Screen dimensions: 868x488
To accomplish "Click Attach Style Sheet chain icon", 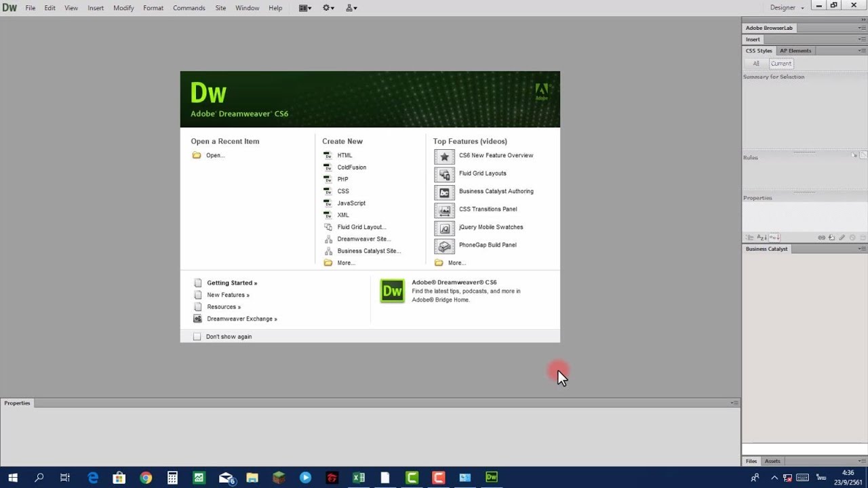I will click(x=821, y=238).
